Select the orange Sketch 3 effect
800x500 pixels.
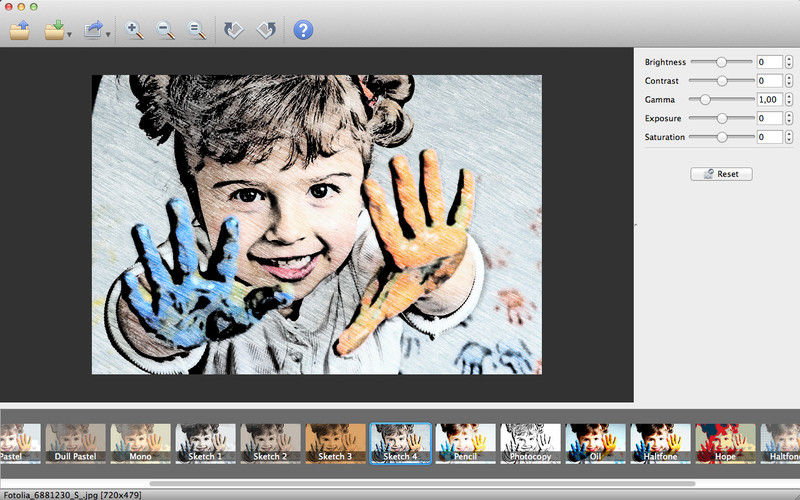pyautogui.click(x=335, y=443)
